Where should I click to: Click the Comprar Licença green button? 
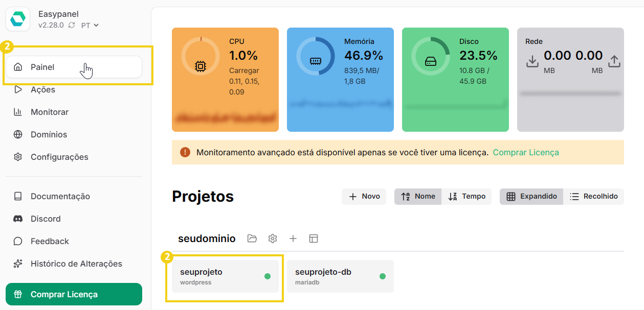(73, 294)
